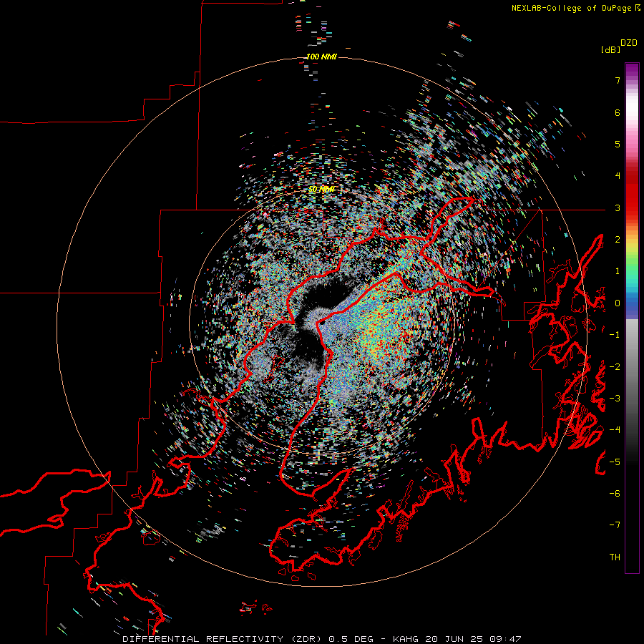Screen dimensions: 644x644
Task: Click the 0 value on color scale
Action: click(618, 303)
